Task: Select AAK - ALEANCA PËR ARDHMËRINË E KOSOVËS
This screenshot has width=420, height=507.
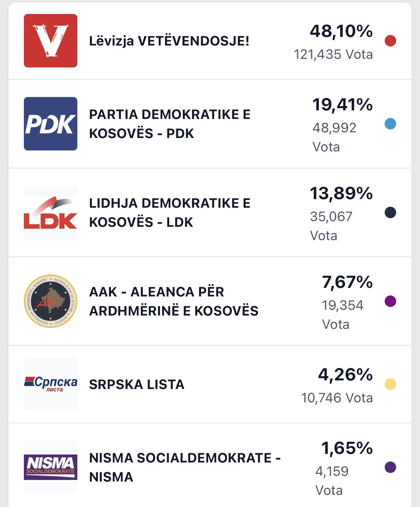Action: click(x=173, y=301)
